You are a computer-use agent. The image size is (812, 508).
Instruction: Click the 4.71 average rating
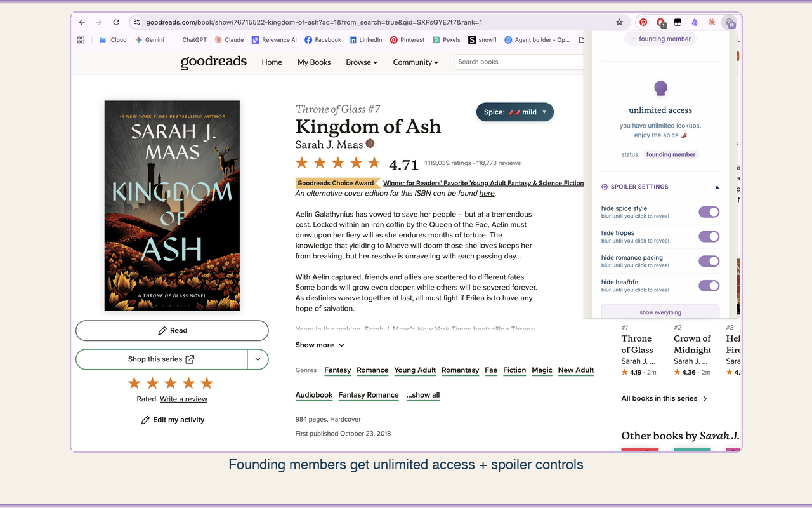pos(403,165)
